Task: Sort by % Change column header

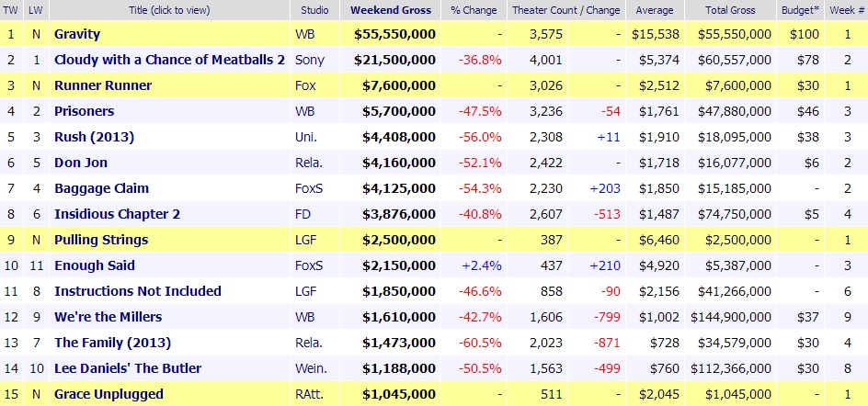Action: 474,10
